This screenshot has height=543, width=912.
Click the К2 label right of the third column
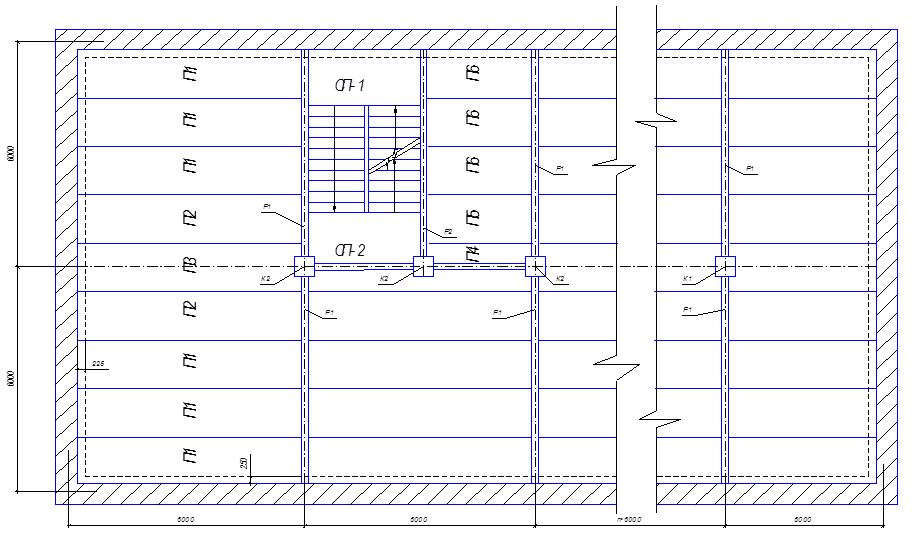[560, 279]
